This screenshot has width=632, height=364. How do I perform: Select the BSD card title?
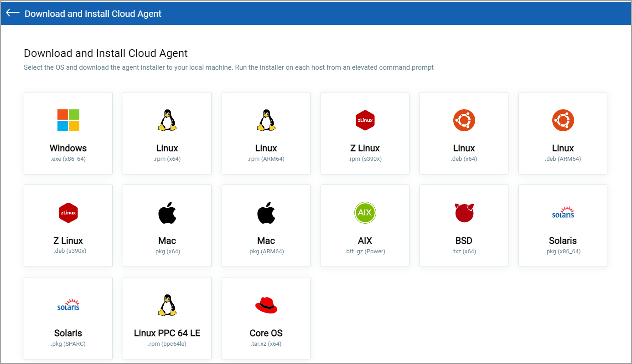[464, 241]
